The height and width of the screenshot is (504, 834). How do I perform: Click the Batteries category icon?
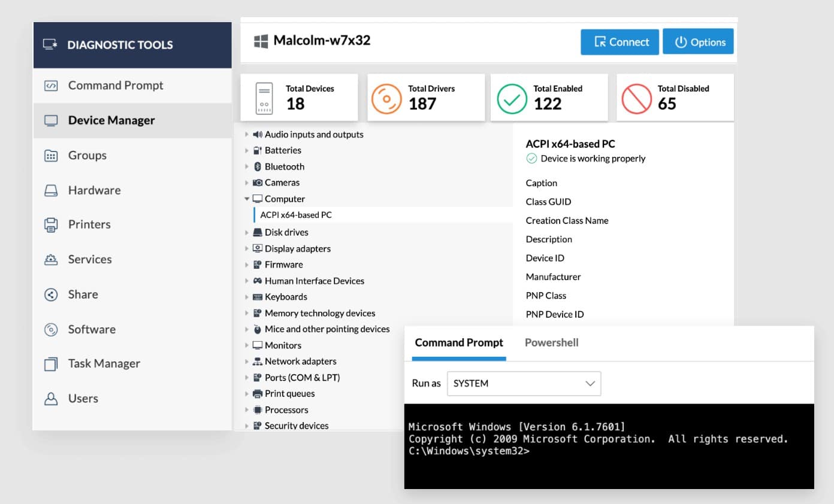point(258,151)
